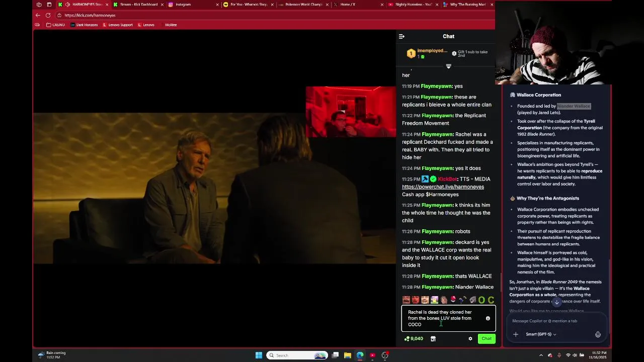Open the Smart (GPT-5) model dropdown
Image resolution: width=644 pixels, height=362 pixels.
(541, 334)
